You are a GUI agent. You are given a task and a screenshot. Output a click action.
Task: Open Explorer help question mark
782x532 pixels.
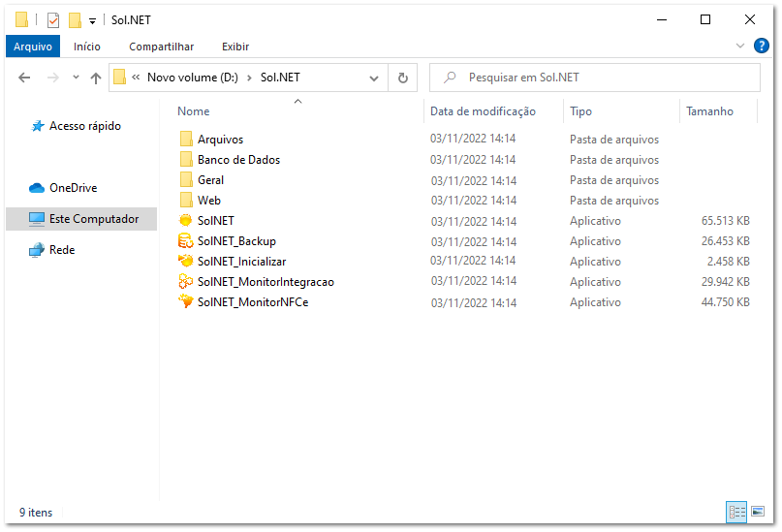coord(761,46)
